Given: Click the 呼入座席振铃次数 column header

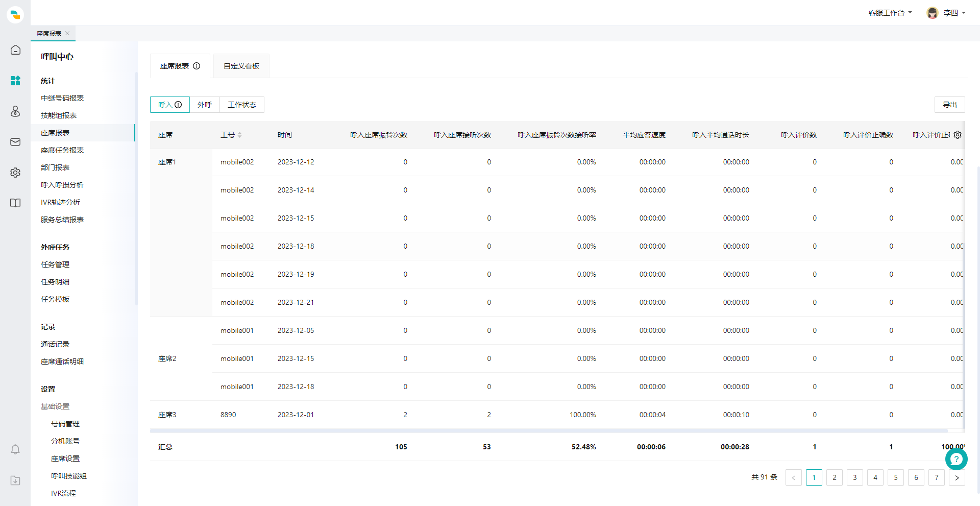Looking at the screenshot, I should [379, 135].
